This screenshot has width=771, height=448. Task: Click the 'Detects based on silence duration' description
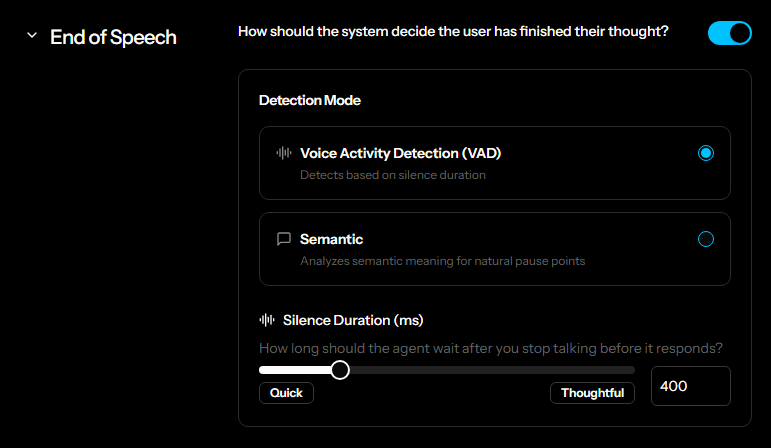(393, 175)
